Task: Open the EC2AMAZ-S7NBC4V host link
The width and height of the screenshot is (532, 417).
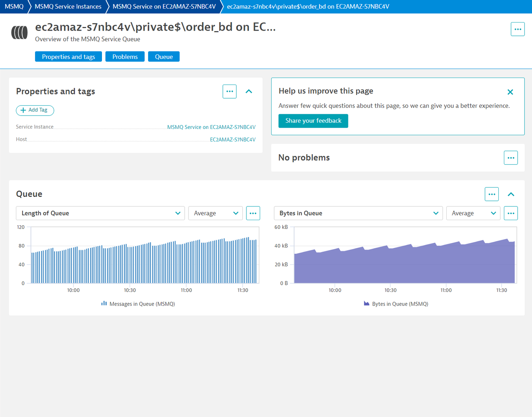Action: (x=232, y=139)
